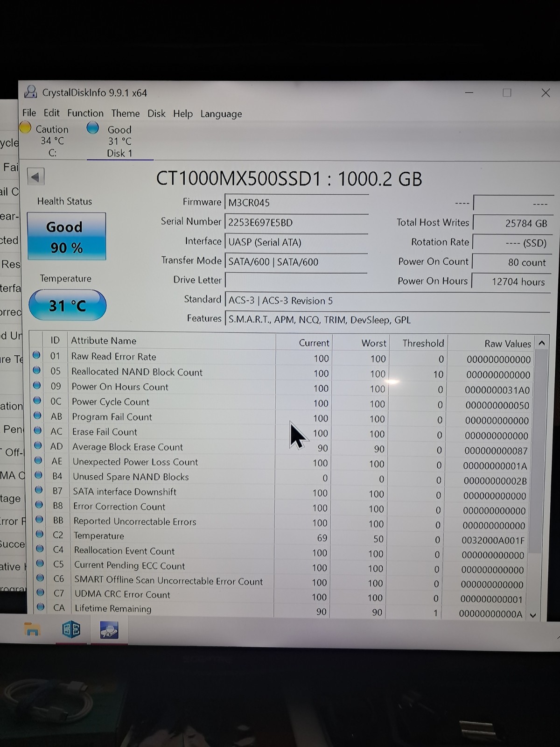Click the Good 90% health status button

(66, 236)
